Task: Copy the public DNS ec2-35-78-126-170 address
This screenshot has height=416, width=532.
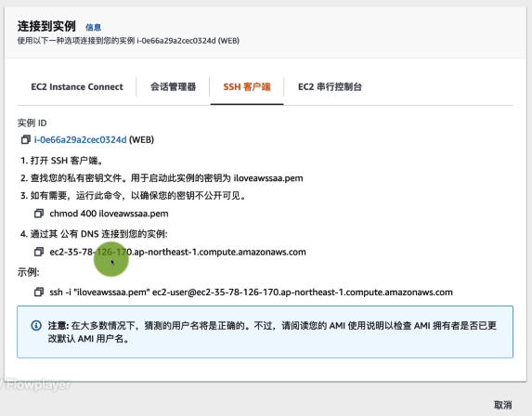Action: (39, 252)
